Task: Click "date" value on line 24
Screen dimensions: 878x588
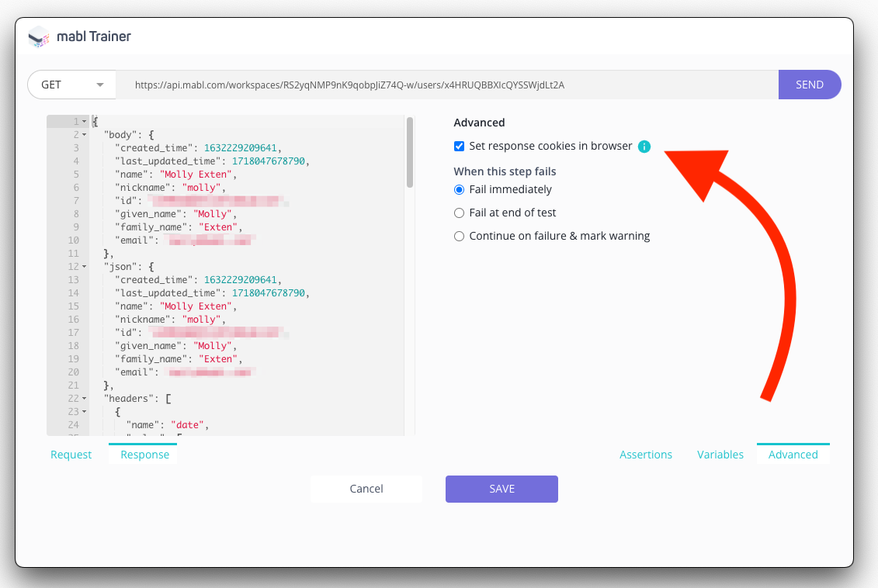Action: point(187,425)
